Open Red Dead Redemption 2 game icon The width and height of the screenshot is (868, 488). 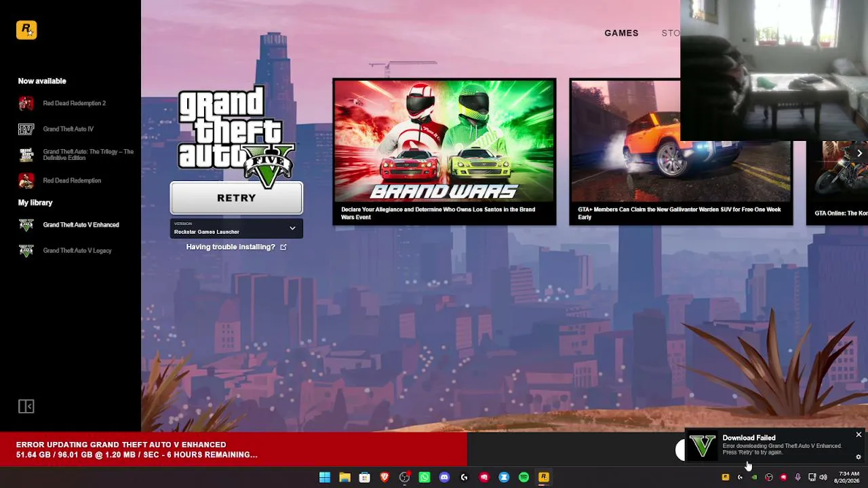point(26,103)
